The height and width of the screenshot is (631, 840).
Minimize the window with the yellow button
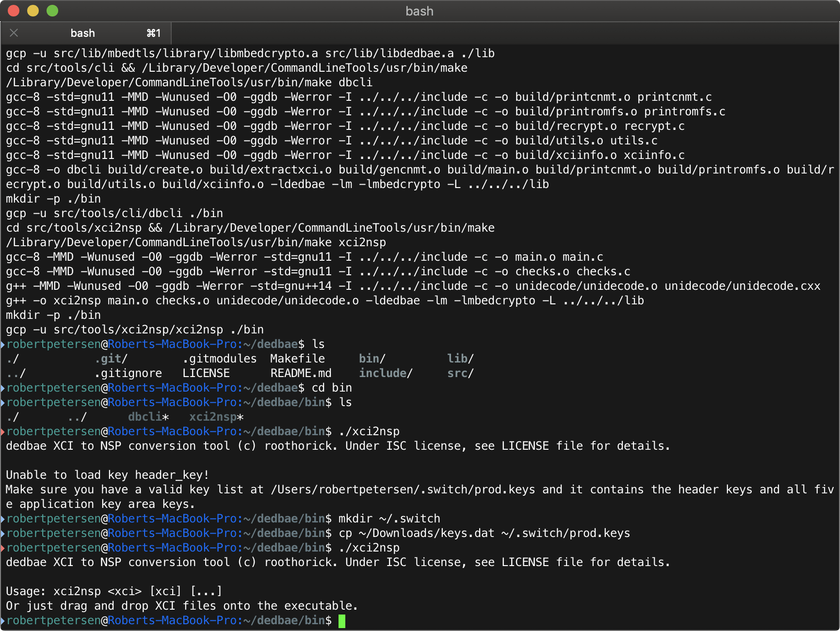tap(33, 11)
